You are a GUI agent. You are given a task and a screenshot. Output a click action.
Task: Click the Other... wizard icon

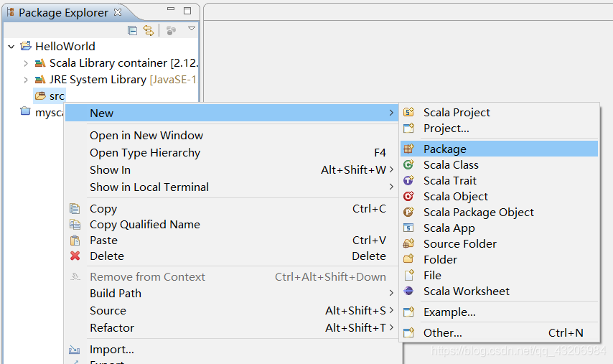tap(408, 332)
